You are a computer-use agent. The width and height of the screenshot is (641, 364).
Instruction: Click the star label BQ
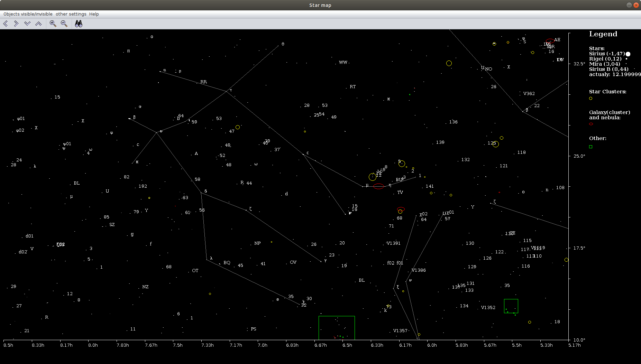point(227,263)
